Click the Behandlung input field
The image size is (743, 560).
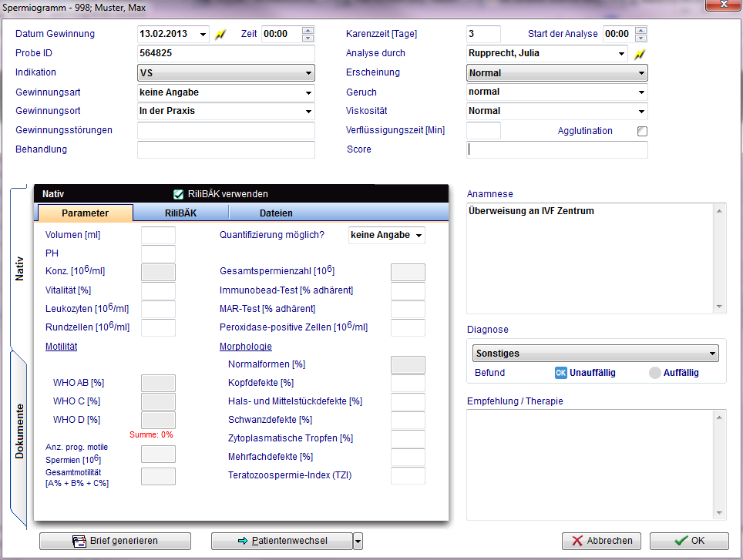click(x=226, y=149)
